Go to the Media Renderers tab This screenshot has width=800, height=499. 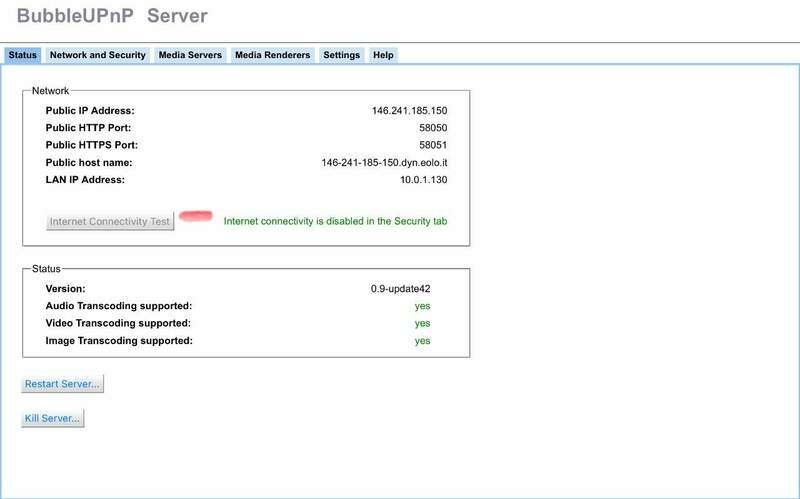[x=272, y=55]
